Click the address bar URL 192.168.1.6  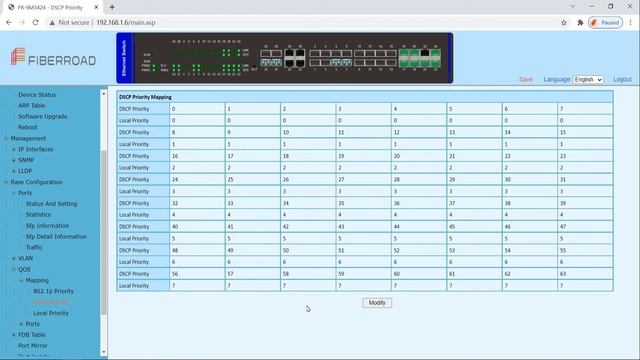point(126,22)
